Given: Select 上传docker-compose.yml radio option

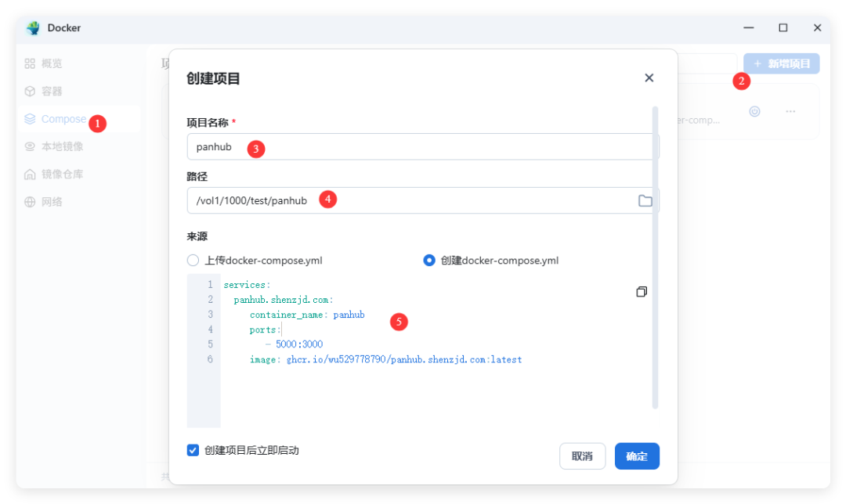Looking at the screenshot, I should point(193,261).
